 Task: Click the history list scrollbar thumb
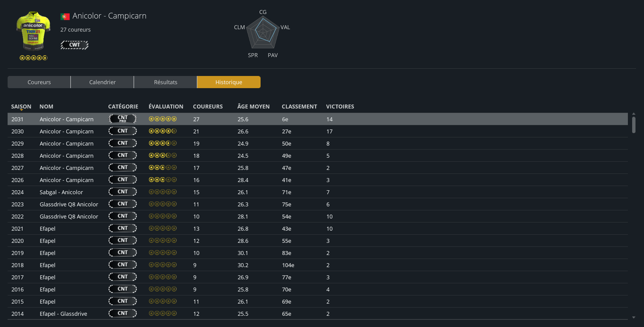[x=634, y=125]
